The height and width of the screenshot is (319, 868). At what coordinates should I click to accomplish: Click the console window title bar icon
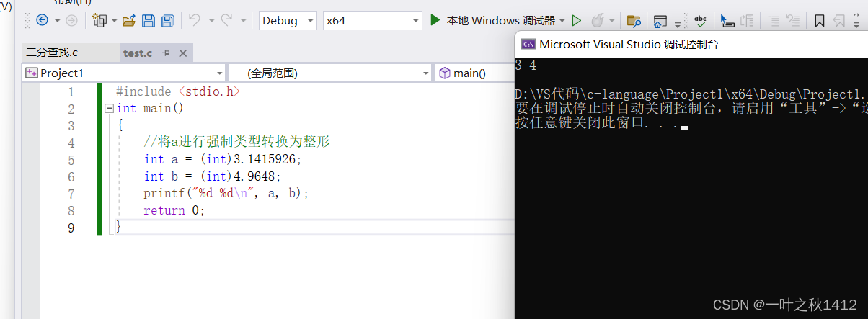click(528, 44)
